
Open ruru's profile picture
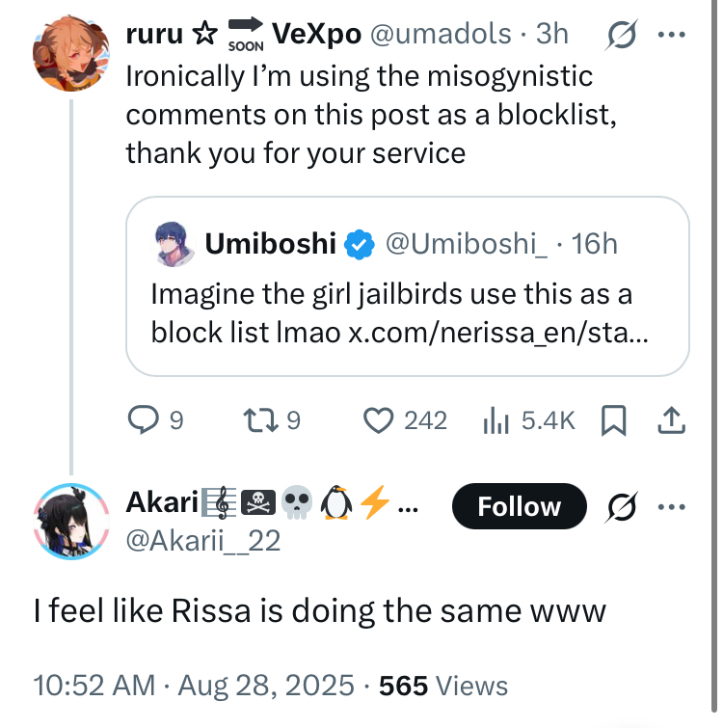[69, 51]
